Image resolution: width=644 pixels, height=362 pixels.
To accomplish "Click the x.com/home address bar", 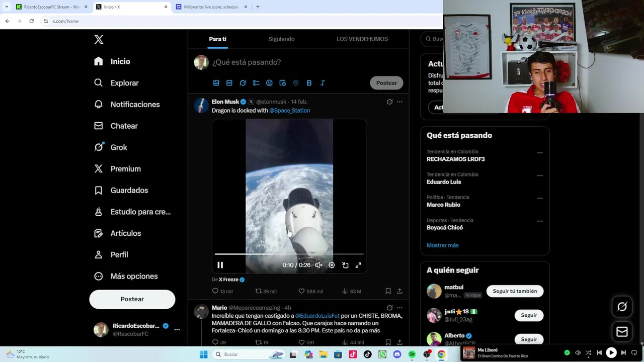I will click(x=242, y=21).
